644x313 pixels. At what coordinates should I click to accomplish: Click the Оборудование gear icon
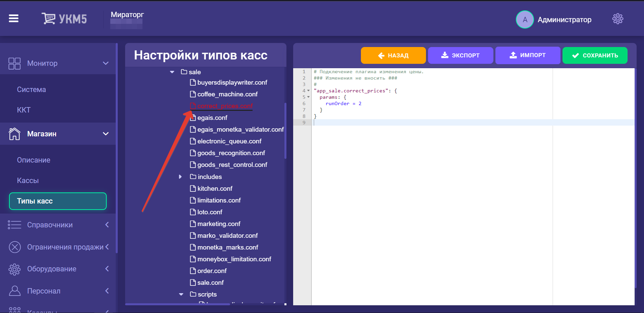[14, 269]
